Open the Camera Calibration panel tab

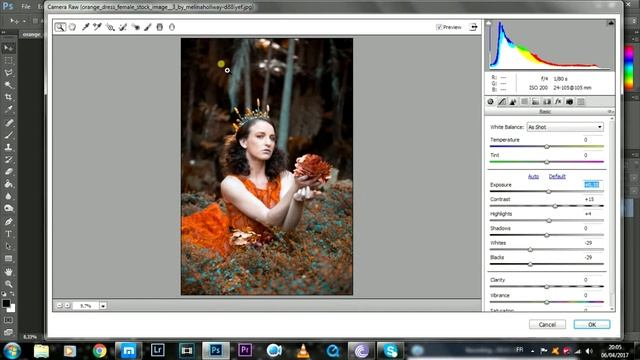pos(569,102)
